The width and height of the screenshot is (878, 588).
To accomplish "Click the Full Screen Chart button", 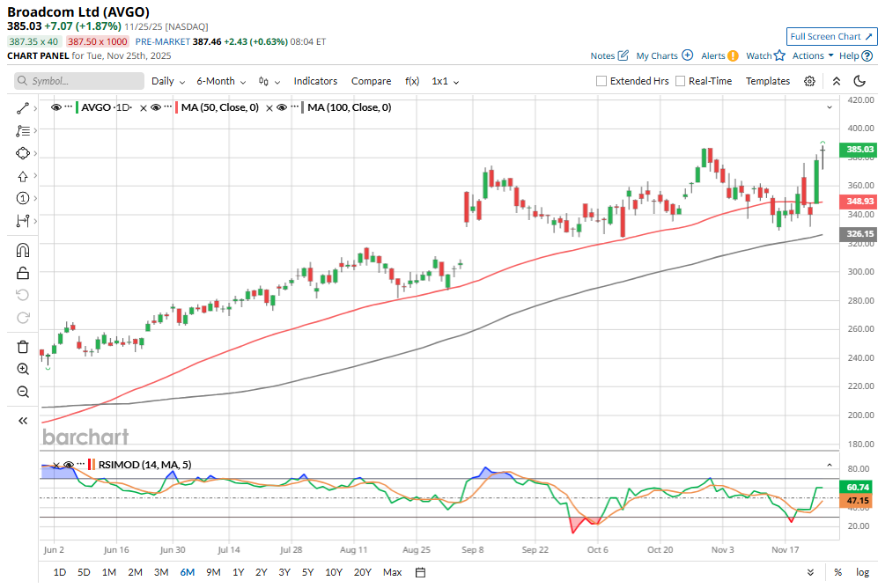I will (x=831, y=36).
